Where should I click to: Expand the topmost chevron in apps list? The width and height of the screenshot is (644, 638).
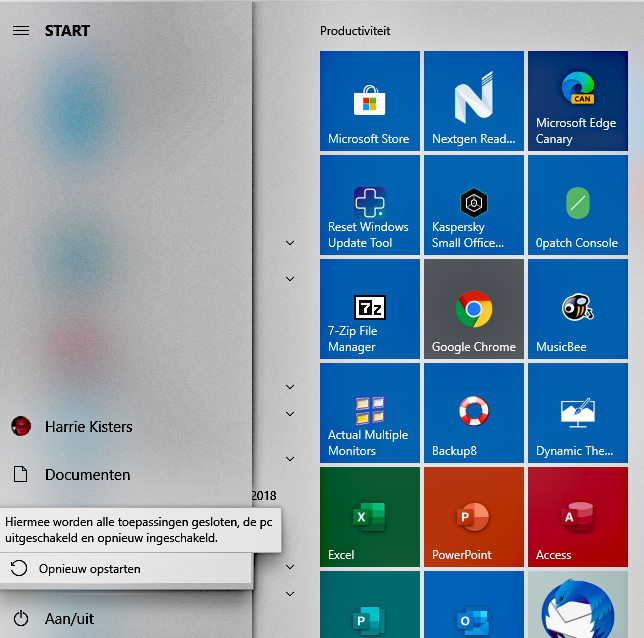click(x=290, y=243)
